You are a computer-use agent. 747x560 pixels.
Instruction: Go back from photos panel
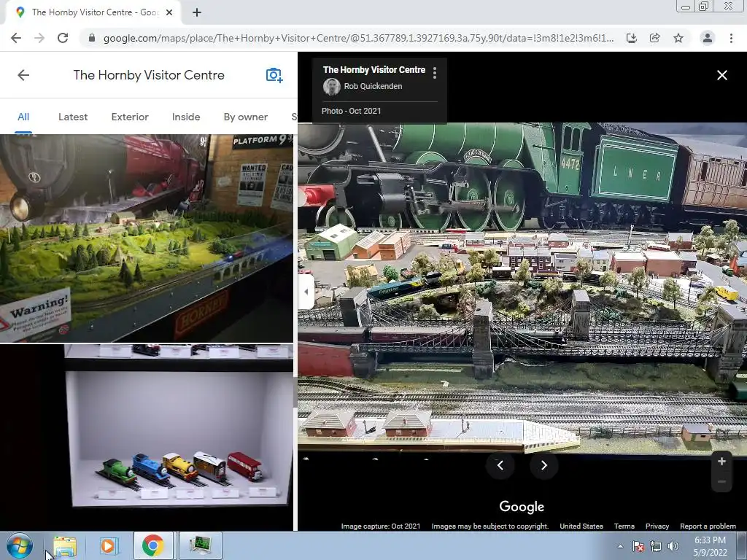[23, 75]
